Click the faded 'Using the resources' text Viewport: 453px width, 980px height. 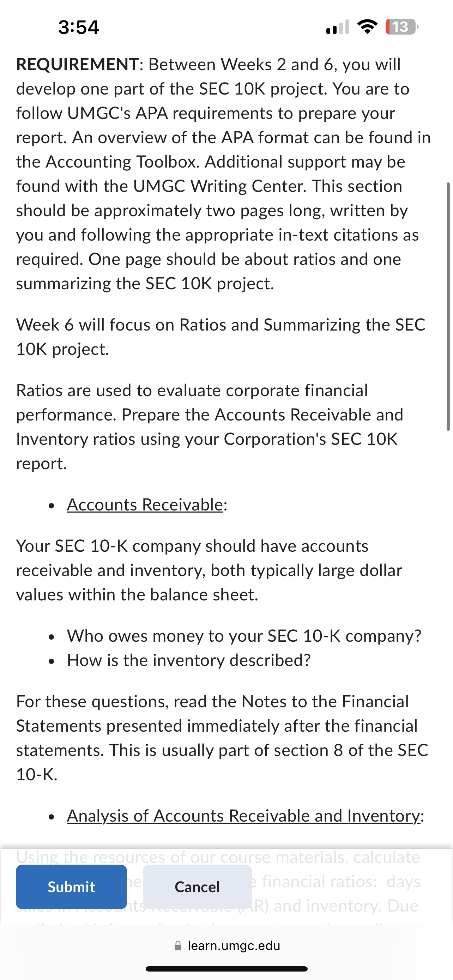click(x=218, y=857)
